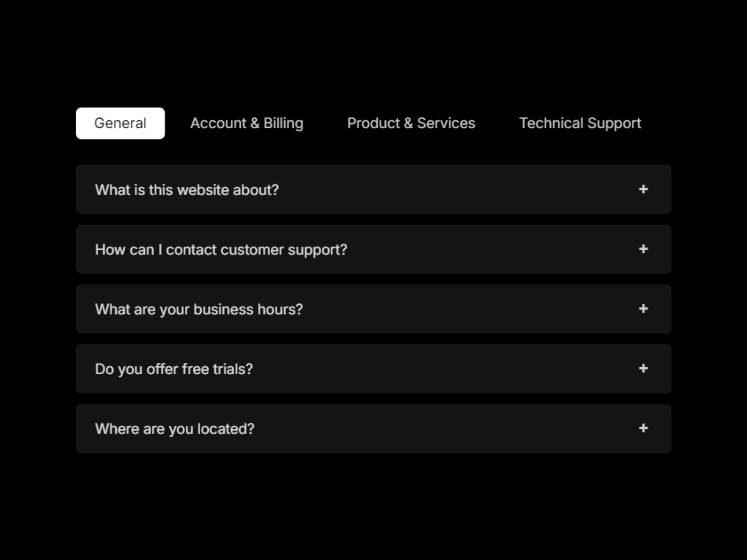Select the General tab
This screenshot has height=560, width=747.
(120, 123)
